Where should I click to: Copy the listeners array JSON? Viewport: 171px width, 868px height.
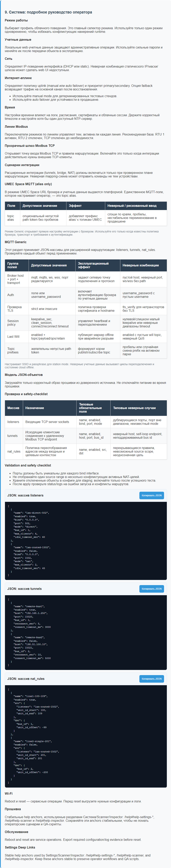pos(152,495)
